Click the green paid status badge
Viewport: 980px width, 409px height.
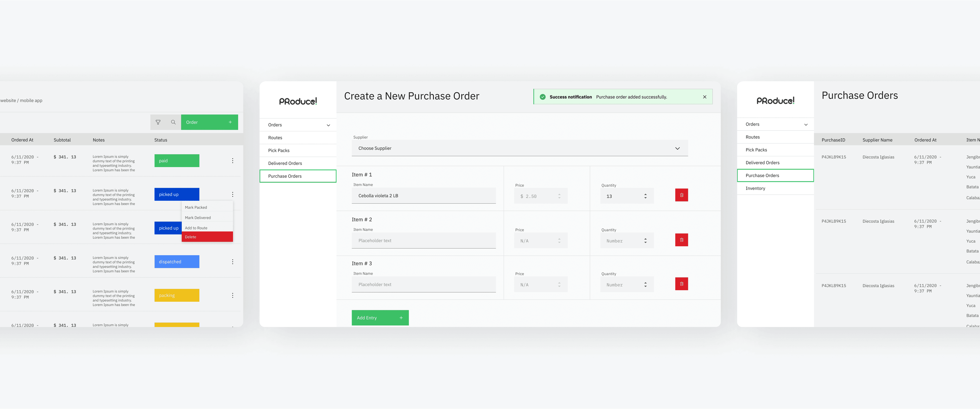pyautogui.click(x=177, y=161)
